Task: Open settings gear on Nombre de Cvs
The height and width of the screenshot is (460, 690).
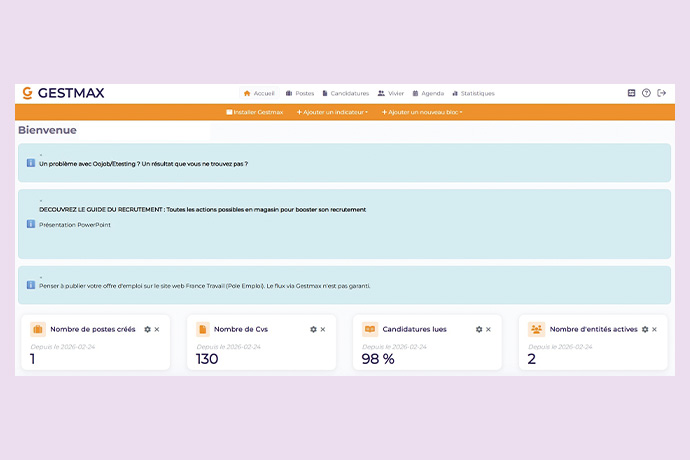Action: tap(313, 329)
